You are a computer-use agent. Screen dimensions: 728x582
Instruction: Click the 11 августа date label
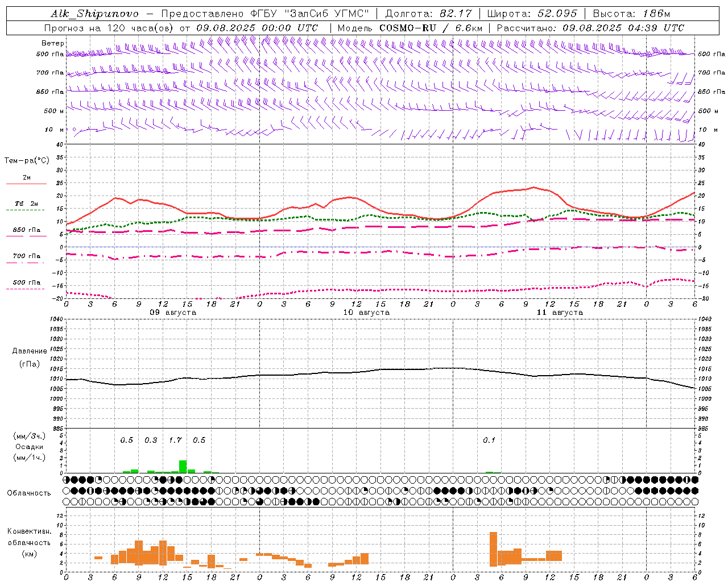(560, 313)
